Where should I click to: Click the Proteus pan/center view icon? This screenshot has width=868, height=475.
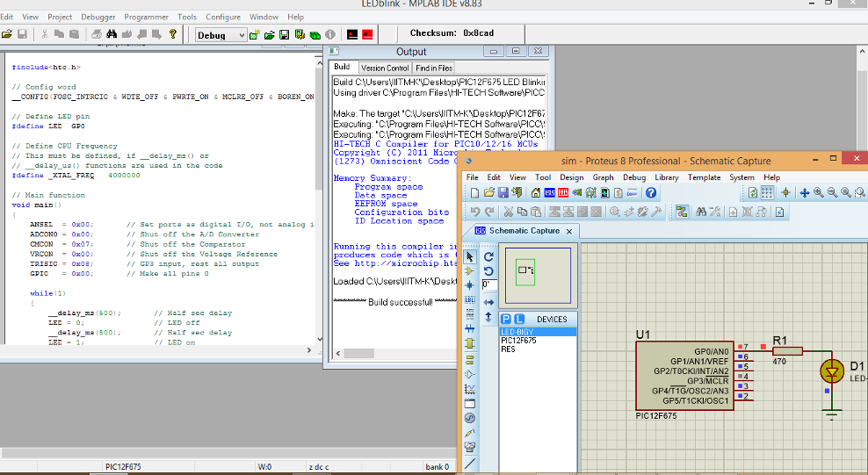pyautogui.click(x=805, y=193)
